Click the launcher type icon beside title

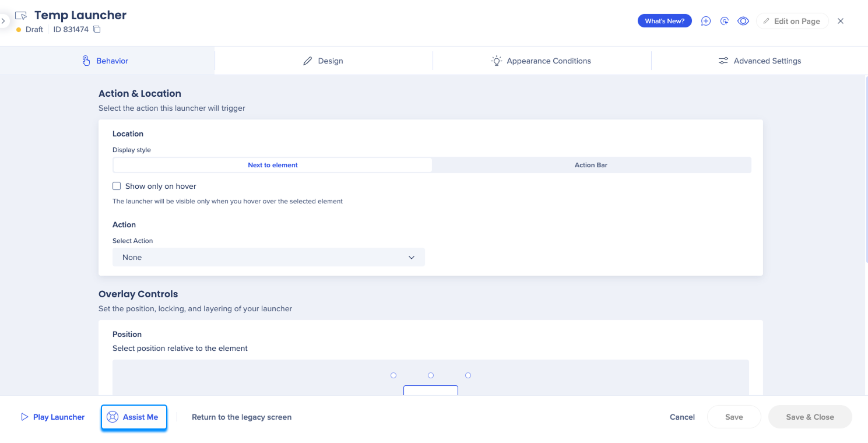(21, 16)
